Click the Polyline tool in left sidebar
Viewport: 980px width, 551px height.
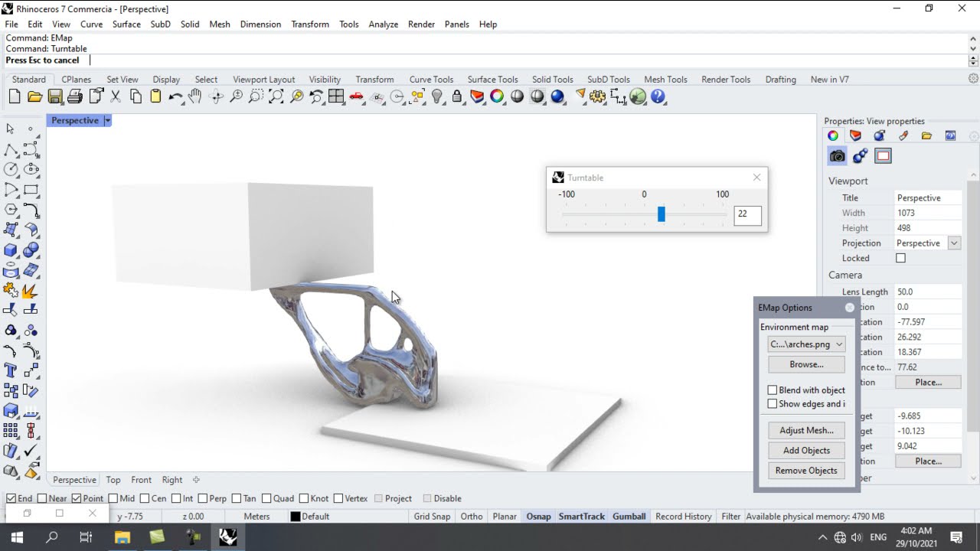point(11,149)
